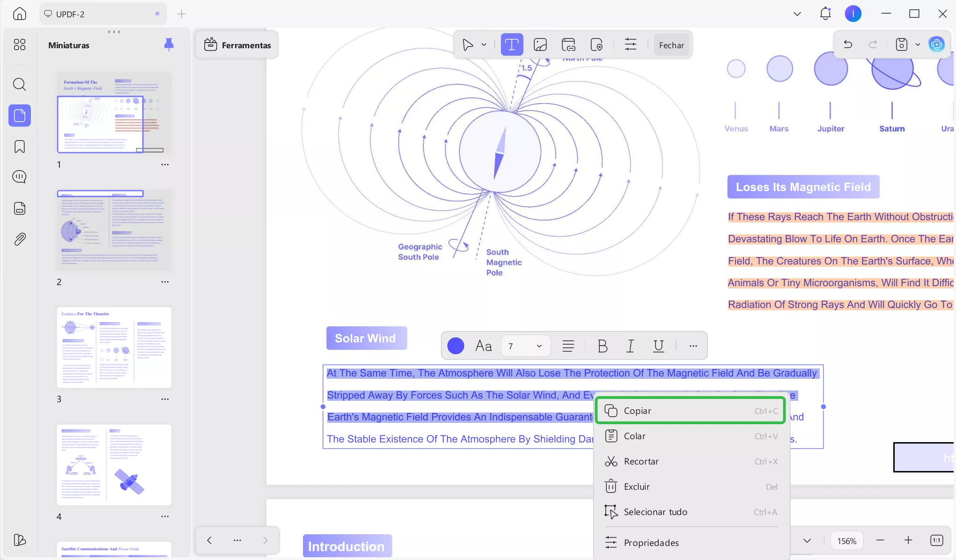The image size is (956, 560).
Task: Click the Ferramentas button
Action: (x=237, y=45)
